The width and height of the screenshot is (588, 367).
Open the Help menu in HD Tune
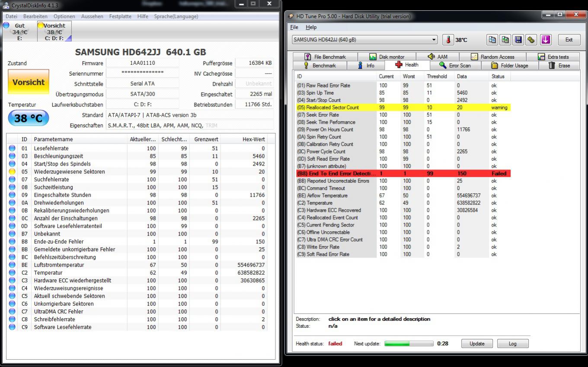pos(311,27)
